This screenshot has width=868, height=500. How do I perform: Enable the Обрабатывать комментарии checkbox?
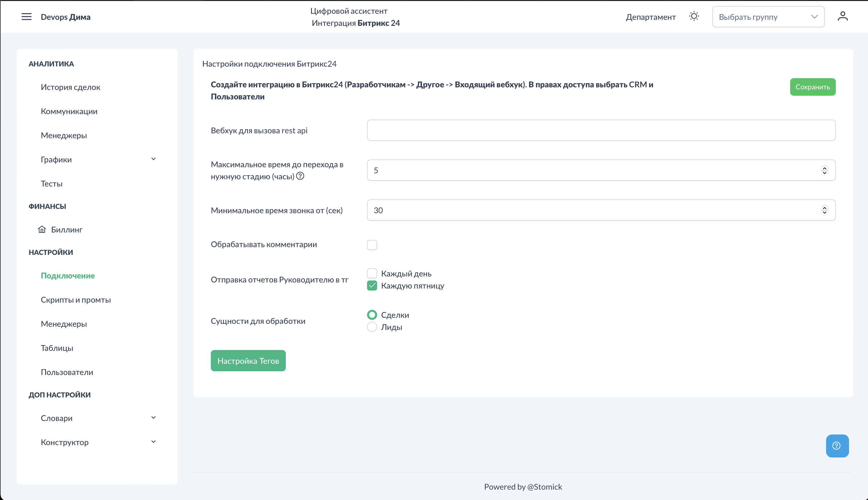coord(372,245)
